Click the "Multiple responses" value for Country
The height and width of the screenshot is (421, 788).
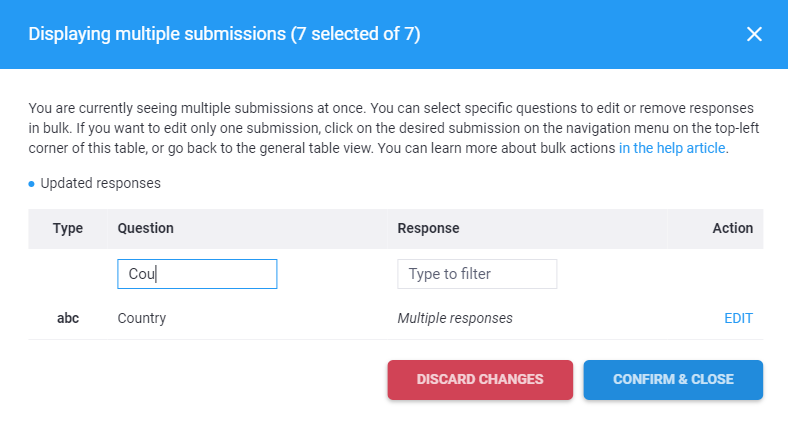tap(455, 318)
